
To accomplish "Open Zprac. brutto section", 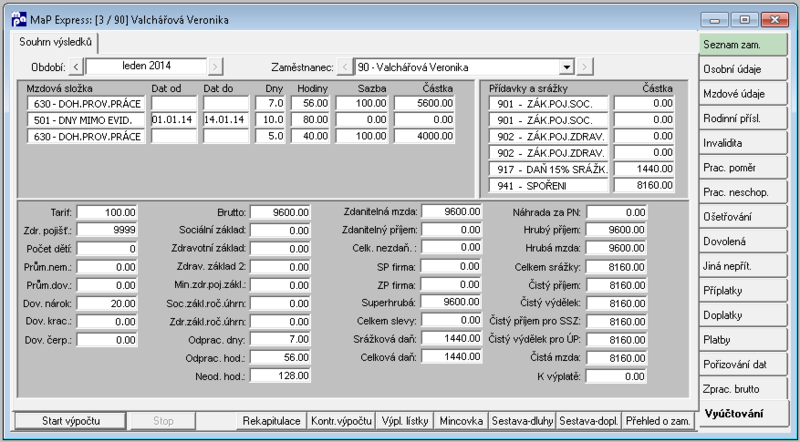I will pyautogui.click(x=743, y=389).
